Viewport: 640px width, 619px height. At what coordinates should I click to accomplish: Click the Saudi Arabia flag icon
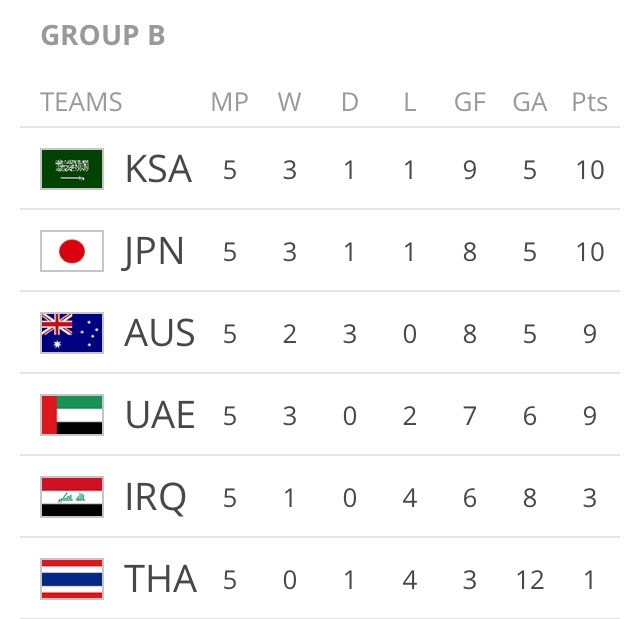(72, 169)
